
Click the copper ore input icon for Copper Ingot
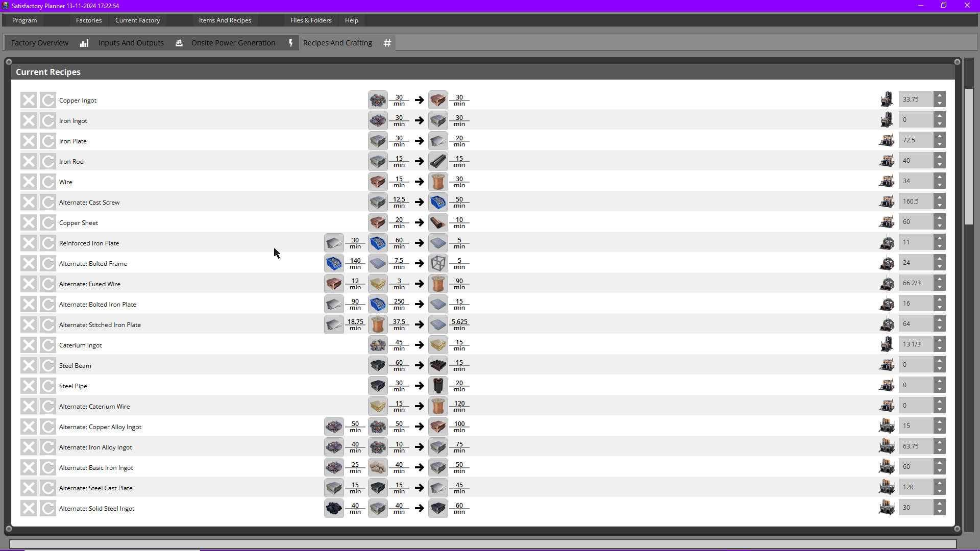(x=378, y=100)
